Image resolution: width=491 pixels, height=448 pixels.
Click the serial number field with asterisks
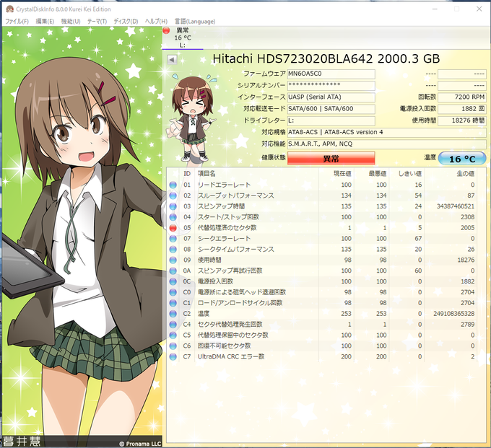331,85
